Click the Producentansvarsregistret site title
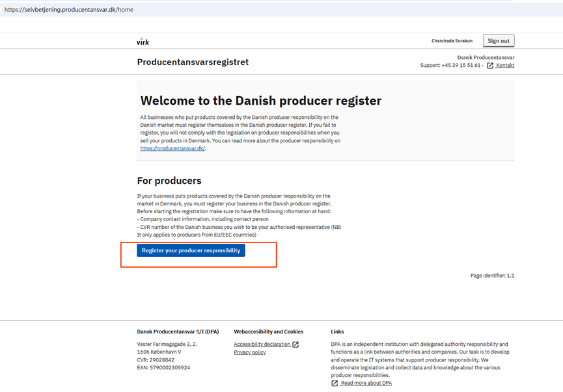The height and width of the screenshot is (392, 563). pyautogui.click(x=193, y=62)
